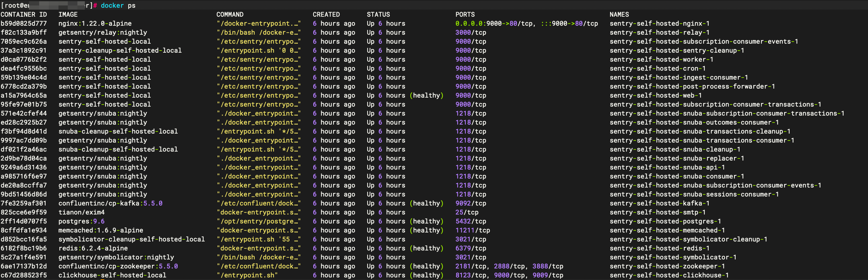Click name sentry-self-hosted-symbolicator-cleanup-1
This screenshot has width=868, height=280.
click(688, 239)
